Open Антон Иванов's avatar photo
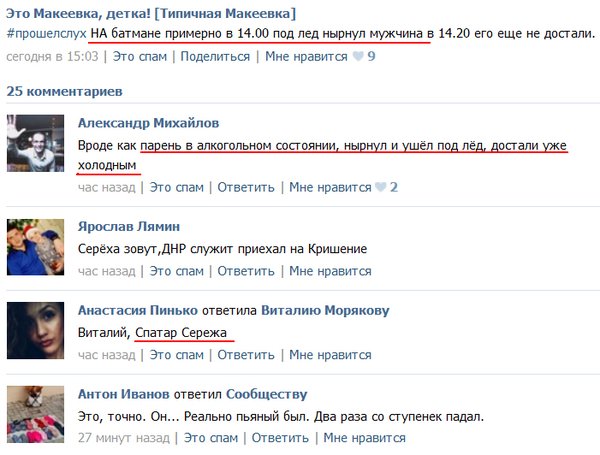600x455 pixels. [x=35, y=414]
